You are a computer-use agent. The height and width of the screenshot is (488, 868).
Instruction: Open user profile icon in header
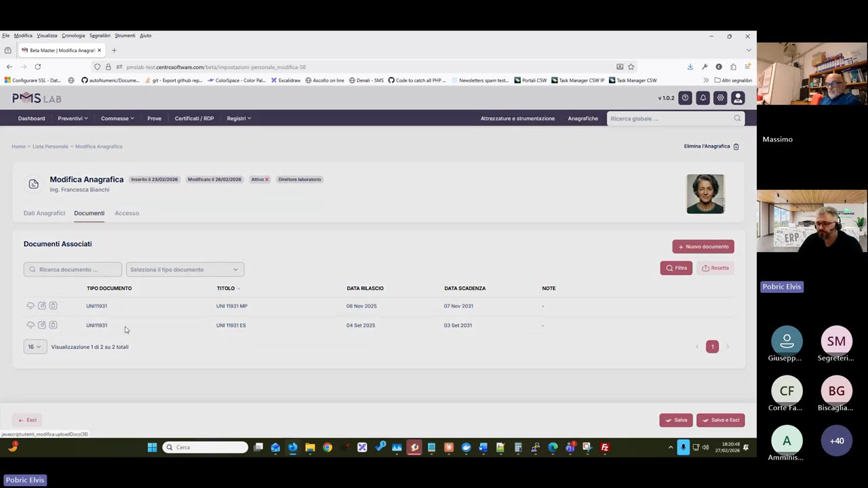[738, 98]
